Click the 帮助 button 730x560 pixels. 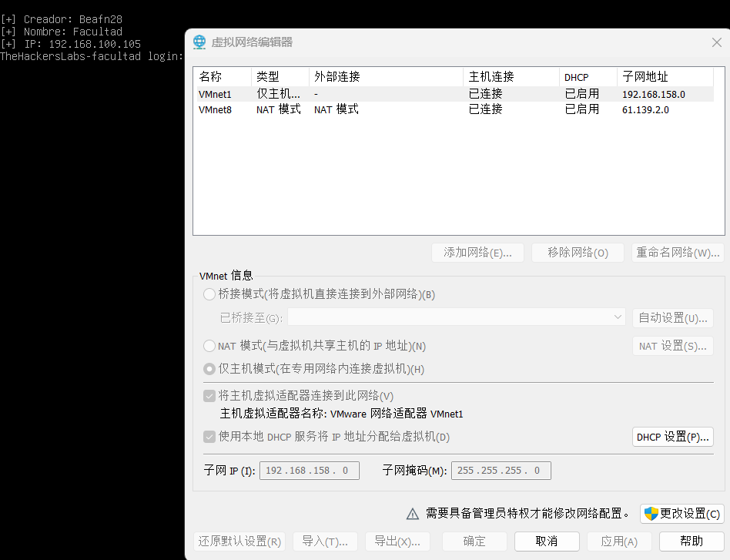coord(691,541)
